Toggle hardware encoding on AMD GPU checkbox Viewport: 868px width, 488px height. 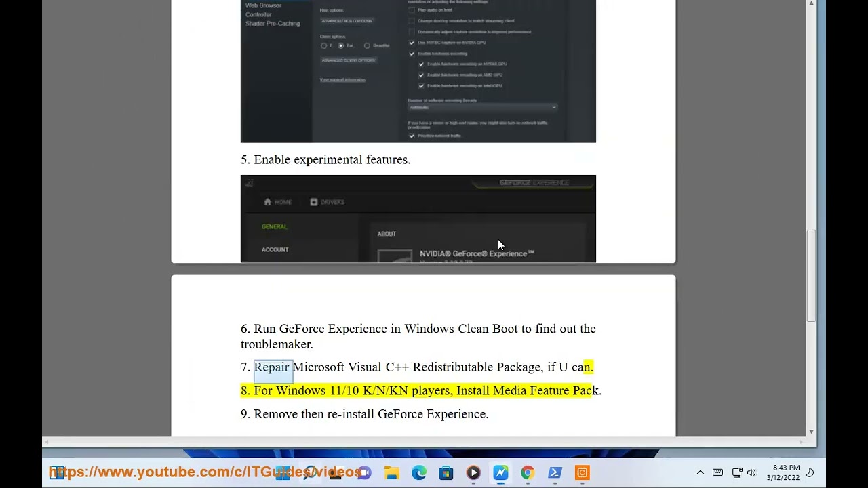(x=421, y=75)
